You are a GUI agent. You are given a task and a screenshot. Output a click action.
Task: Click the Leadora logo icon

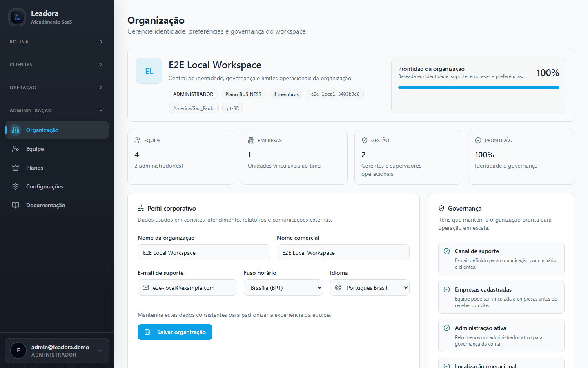17,17
